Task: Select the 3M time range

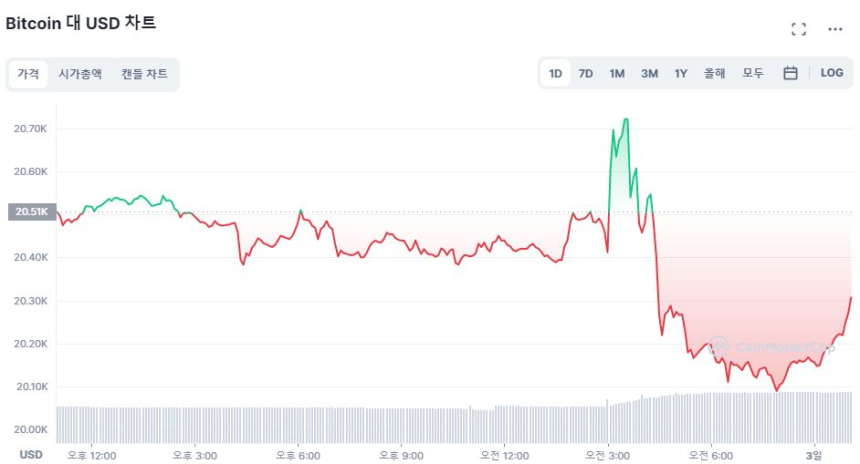Action: coord(649,73)
